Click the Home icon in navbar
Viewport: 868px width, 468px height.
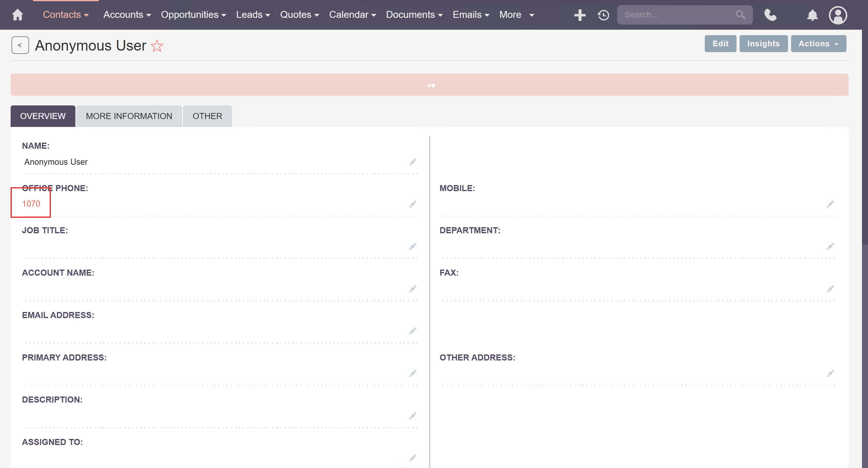[18, 15]
